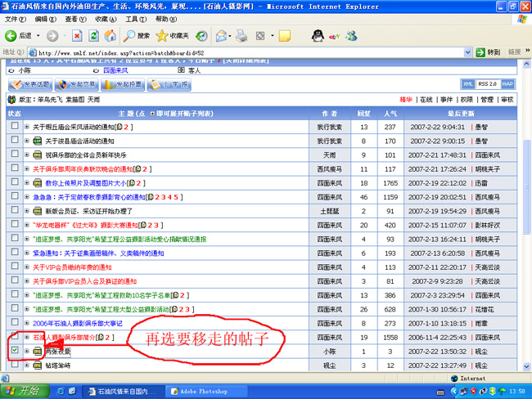The image size is (532, 399).
Task: Open Favorites (收藏夹) star button
Action: coord(173,36)
